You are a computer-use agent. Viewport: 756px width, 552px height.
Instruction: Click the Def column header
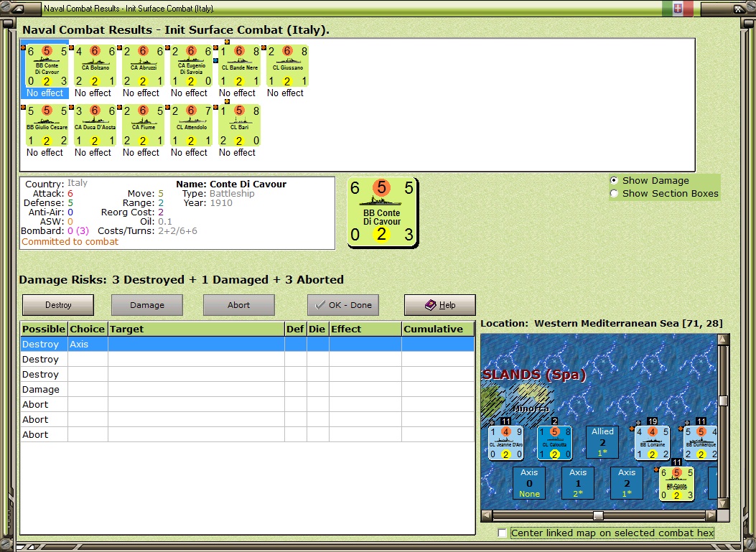click(296, 329)
